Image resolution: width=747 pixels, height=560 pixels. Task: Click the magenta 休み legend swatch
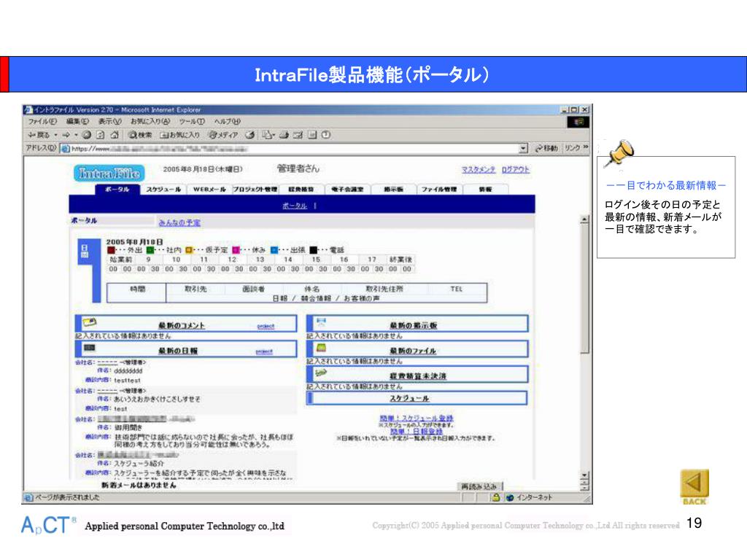236,250
